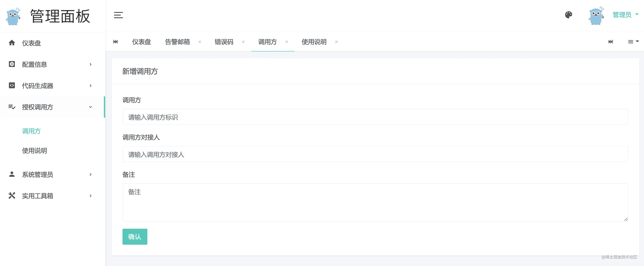The width and height of the screenshot is (644, 266).
Task: Close the 错误码 tab
Action: coord(243,42)
